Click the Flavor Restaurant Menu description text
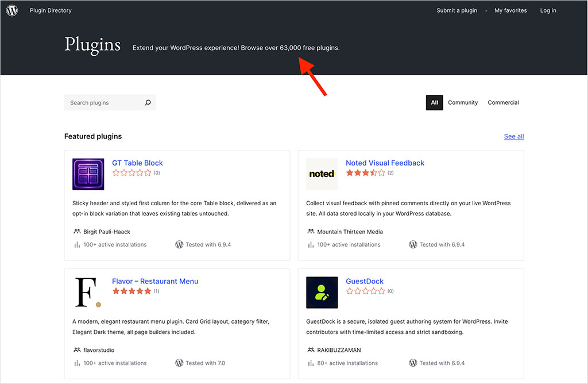Viewport: 588px width, 384px height. coord(171,327)
